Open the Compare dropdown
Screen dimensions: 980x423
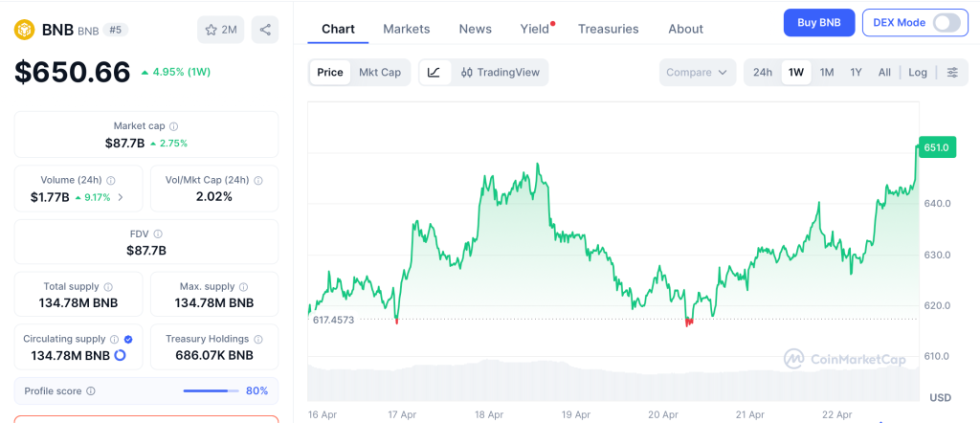pos(698,72)
